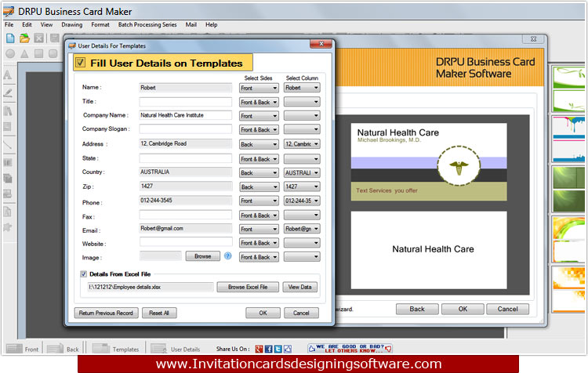Image resolution: width=588 pixels, height=373 pixels.
Task: Click the fourth blue share icon
Action: (x=288, y=349)
